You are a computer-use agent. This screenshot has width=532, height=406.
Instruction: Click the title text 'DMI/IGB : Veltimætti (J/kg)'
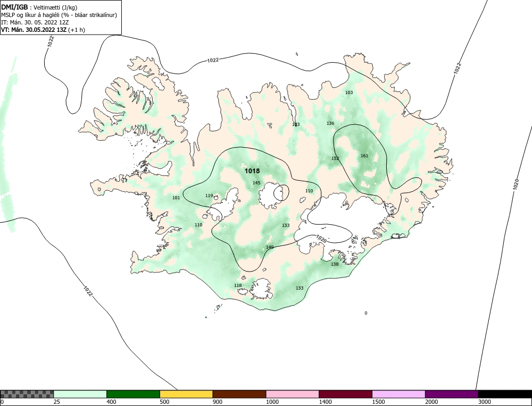[39, 7]
